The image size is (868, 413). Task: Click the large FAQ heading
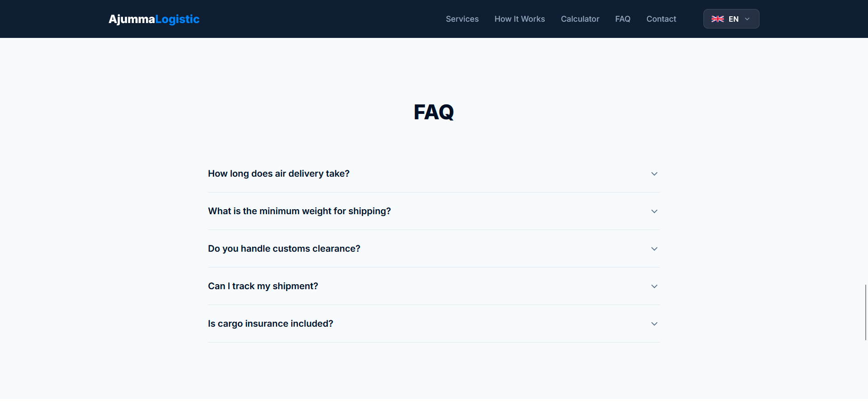[434, 112]
